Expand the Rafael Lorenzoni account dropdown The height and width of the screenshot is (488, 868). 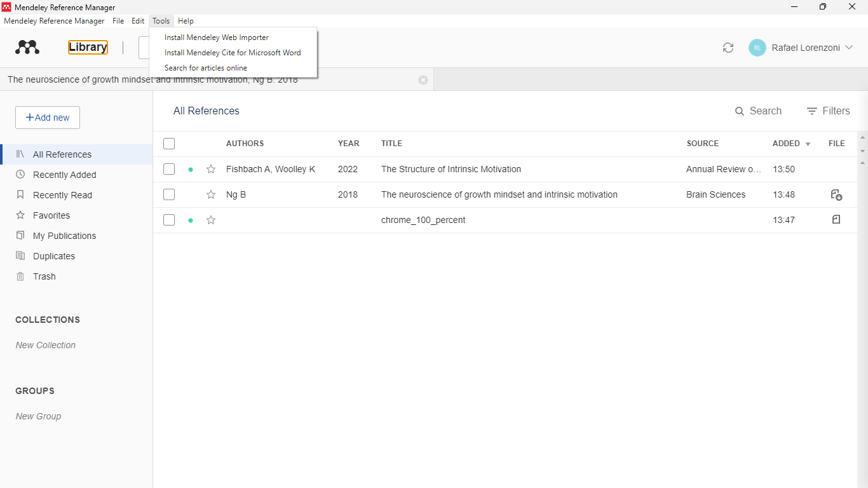click(849, 48)
